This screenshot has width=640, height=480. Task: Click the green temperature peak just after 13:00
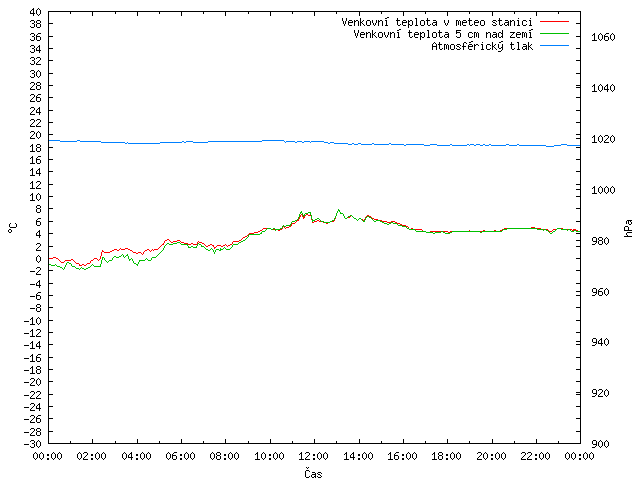point(338,210)
